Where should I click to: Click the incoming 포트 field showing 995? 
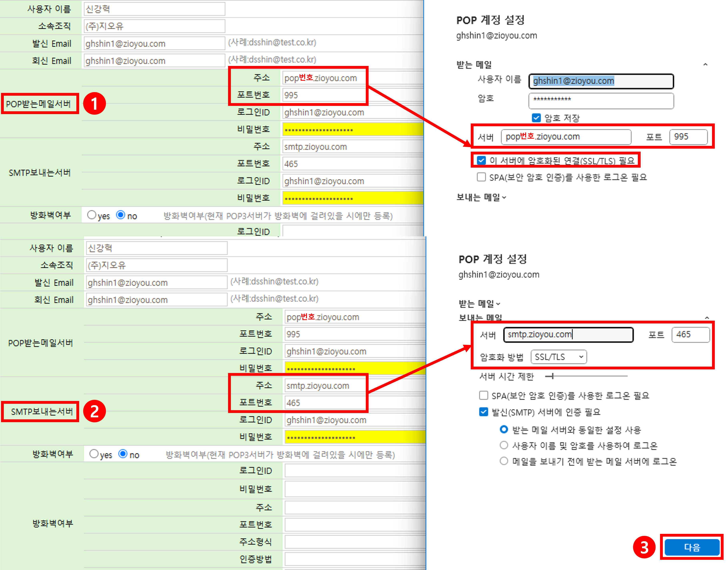pos(688,137)
